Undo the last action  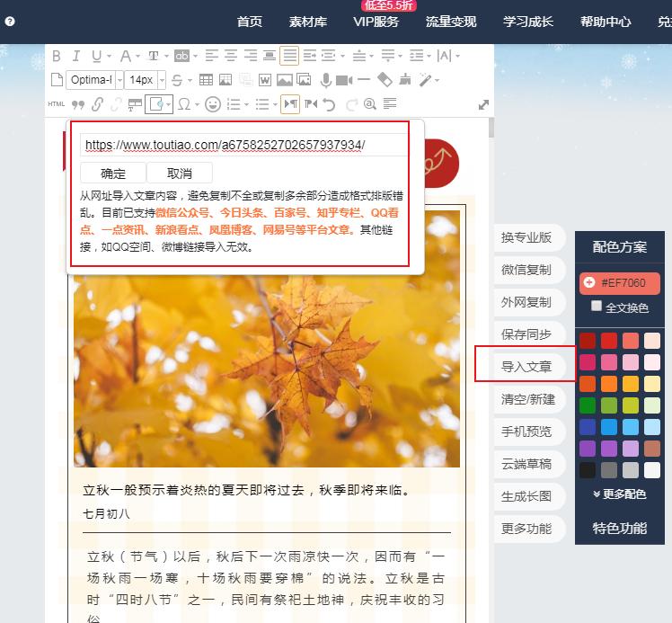pyautogui.click(x=329, y=104)
